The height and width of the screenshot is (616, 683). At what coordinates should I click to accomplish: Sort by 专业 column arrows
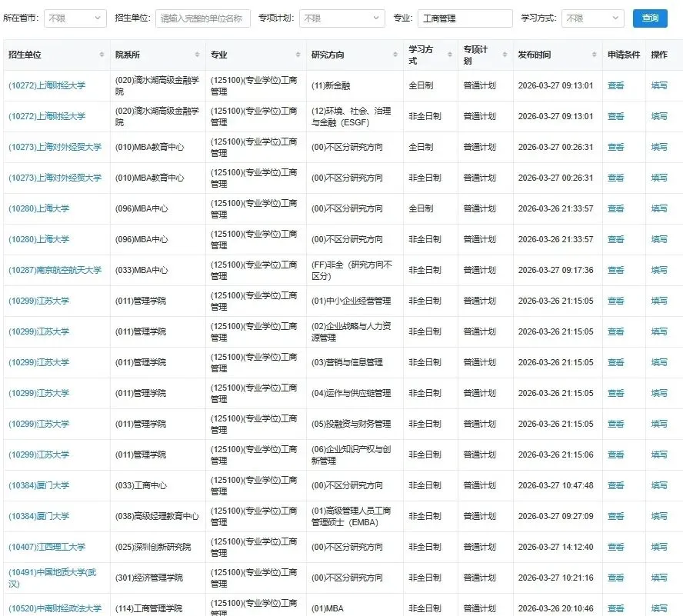[298, 55]
